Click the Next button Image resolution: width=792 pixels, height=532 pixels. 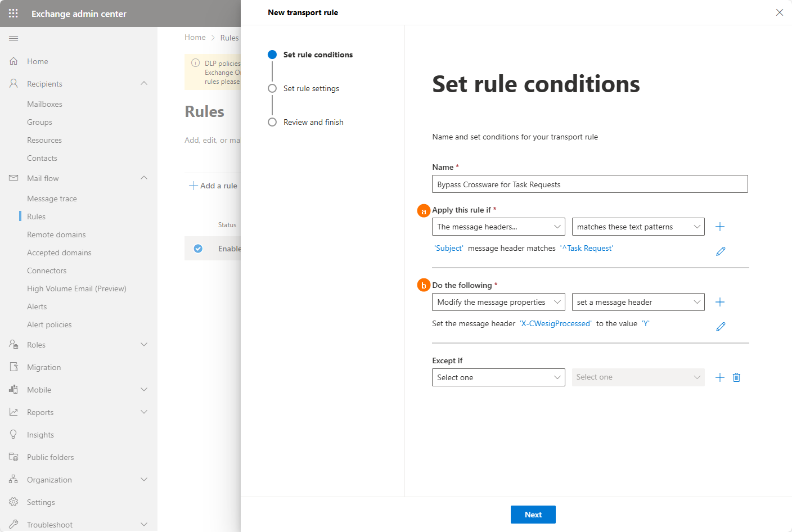tap(533, 515)
